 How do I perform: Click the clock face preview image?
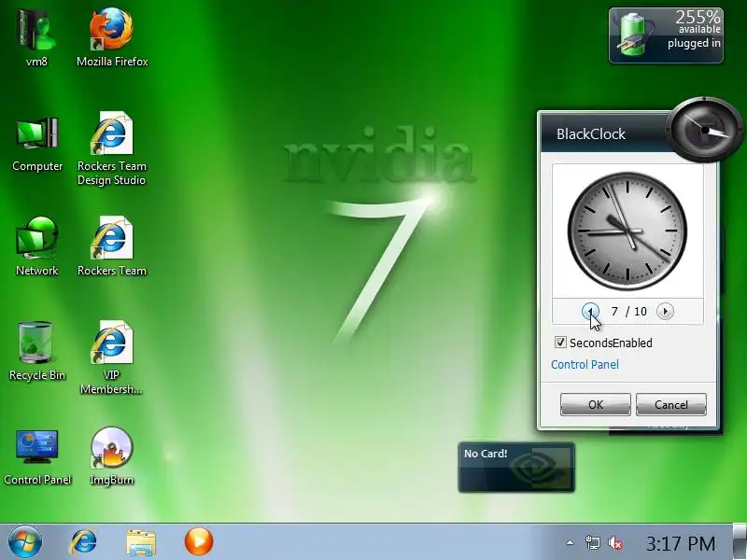point(627,231)
